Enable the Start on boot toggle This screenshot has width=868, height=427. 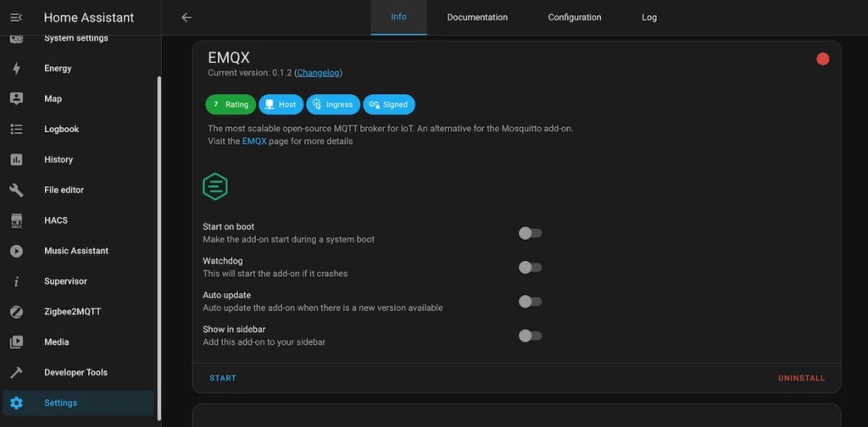click(530, 234)
